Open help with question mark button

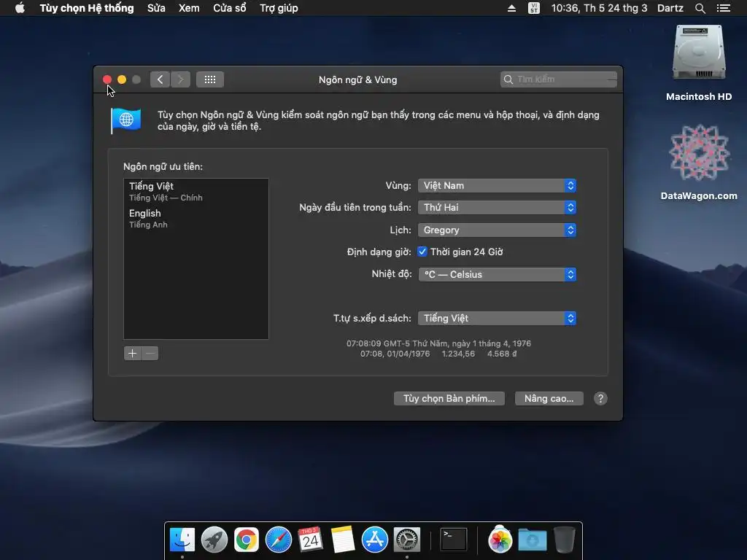[600, 399]
